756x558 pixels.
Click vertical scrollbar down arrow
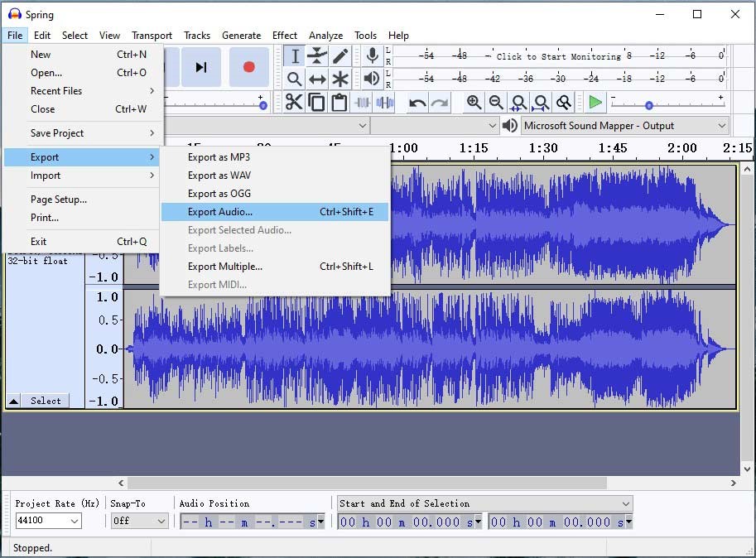pos(747,469)
